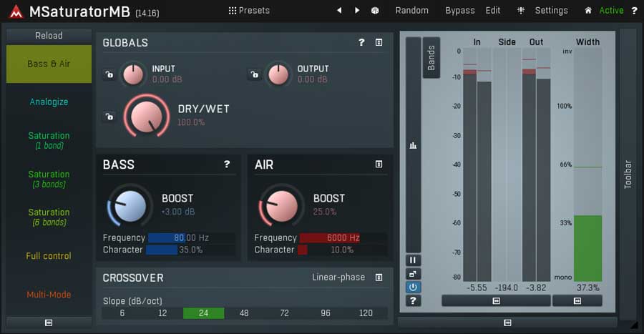Collapse the meter panel with bottom icon
644x334 pixels.
coord(507,323)
